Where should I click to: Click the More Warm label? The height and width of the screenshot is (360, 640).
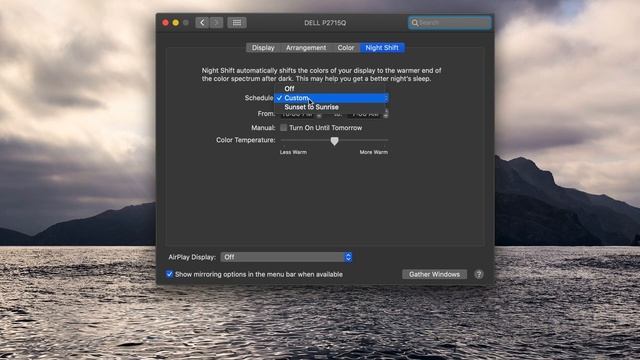pyautogui.click(x=373, y=152)
